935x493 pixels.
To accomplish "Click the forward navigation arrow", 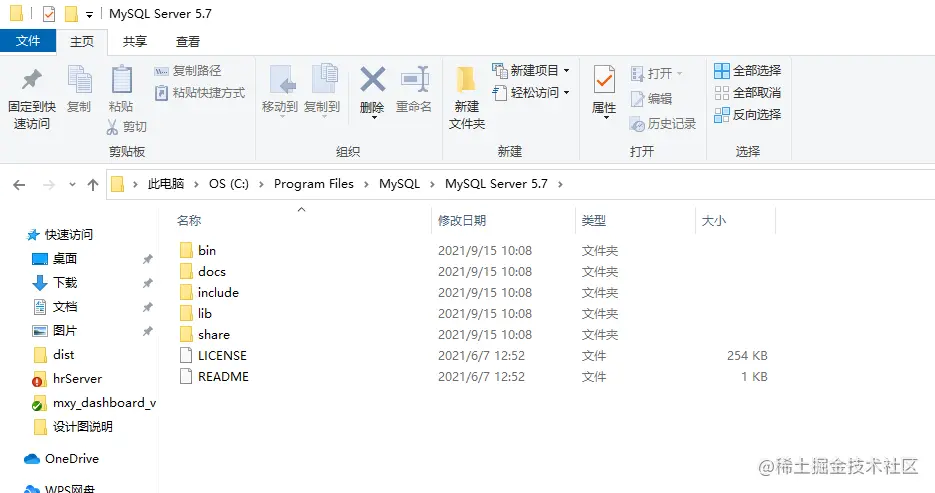I will 49,185.
